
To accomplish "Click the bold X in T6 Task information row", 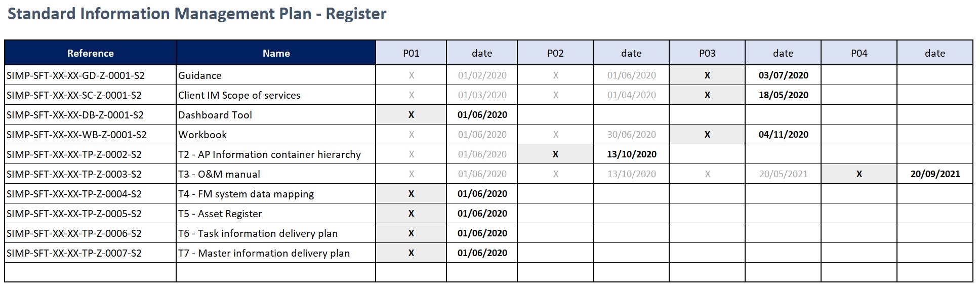I will point(411,233).
